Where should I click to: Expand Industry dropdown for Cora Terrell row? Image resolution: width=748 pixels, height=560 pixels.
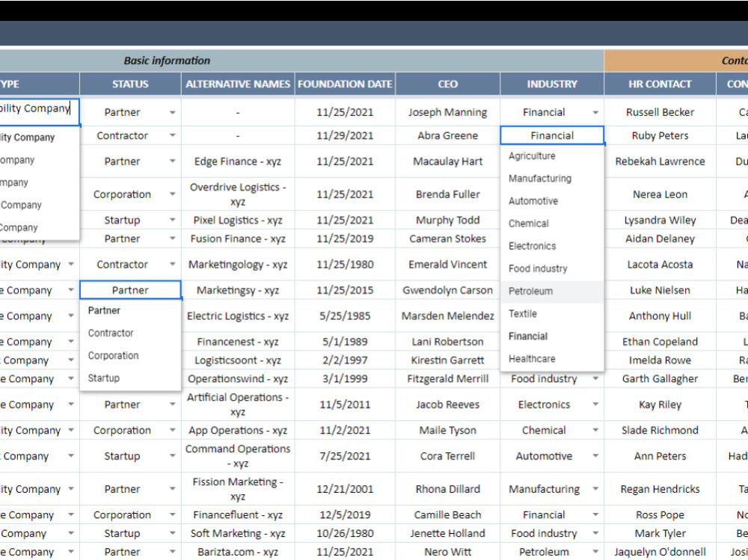(x=595, y=456)
